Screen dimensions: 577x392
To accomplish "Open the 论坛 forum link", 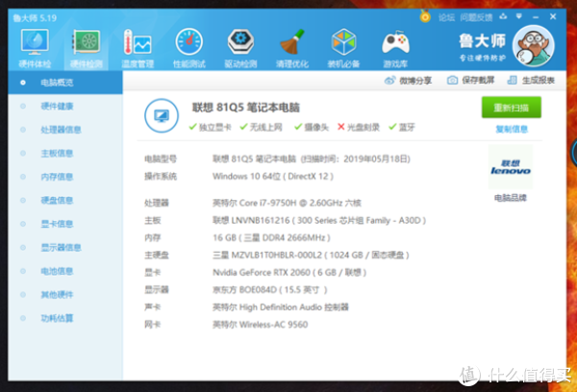I will 446,17.
